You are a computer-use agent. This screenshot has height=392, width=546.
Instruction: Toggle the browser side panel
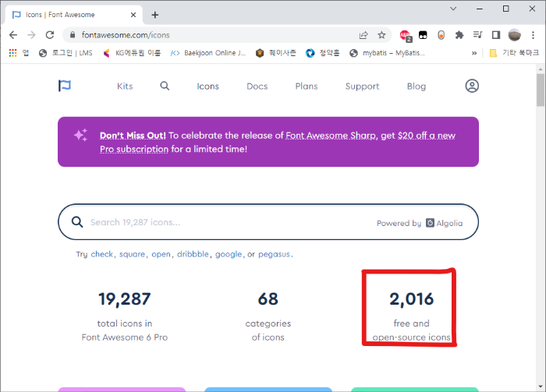[x=496, y=35]
